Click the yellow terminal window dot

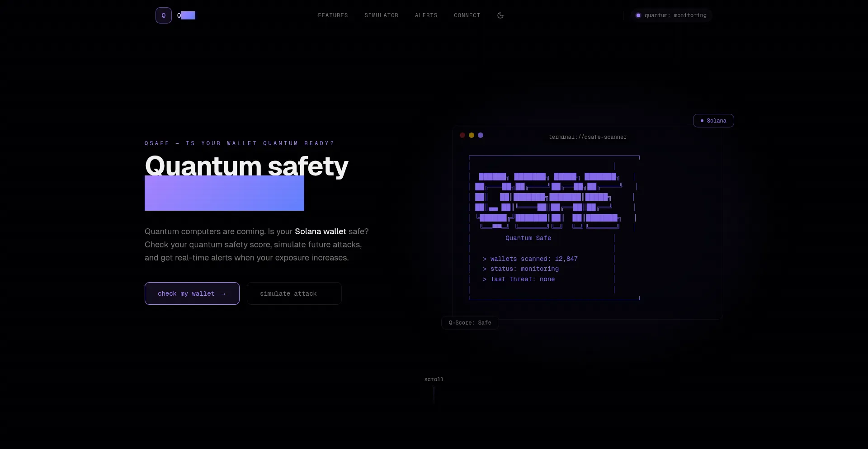click(472, 135)
